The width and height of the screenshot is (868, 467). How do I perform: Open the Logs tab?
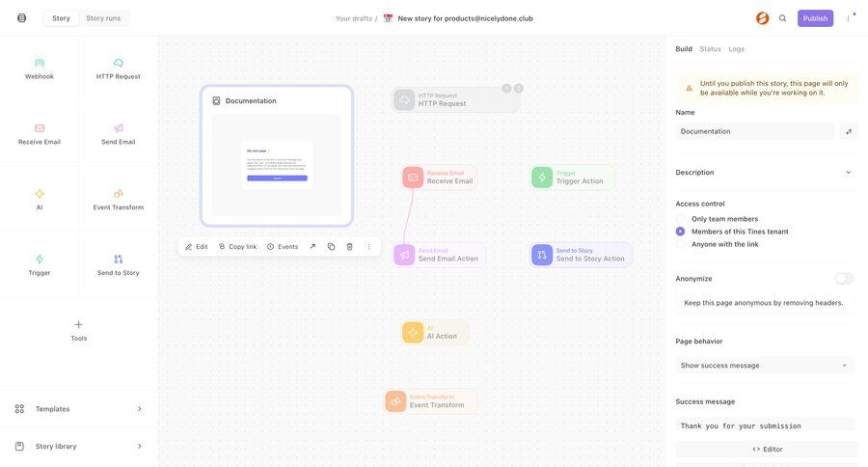[x=736, y=49]
